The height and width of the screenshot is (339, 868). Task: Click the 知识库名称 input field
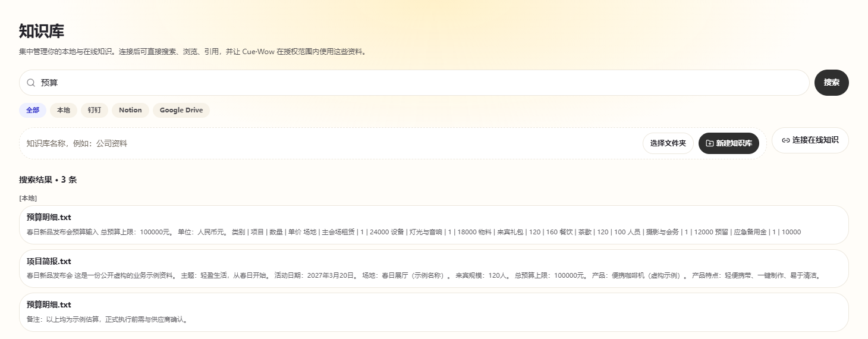tap(331, 143)
